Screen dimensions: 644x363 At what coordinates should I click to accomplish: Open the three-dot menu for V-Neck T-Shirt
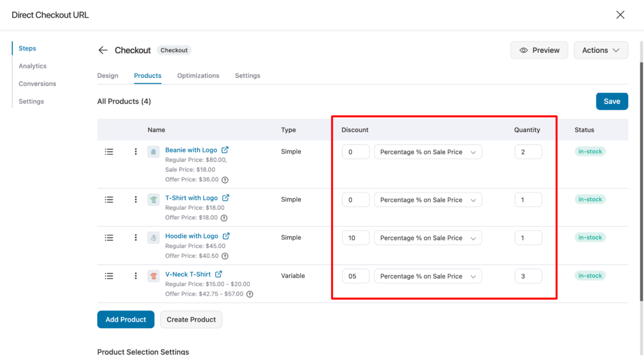tap(135, 276)
